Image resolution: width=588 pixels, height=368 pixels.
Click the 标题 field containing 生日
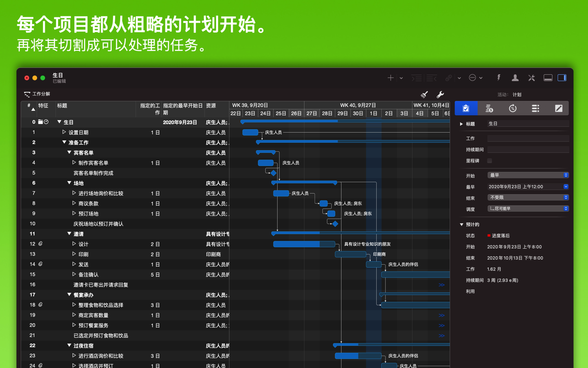(528, 123)
